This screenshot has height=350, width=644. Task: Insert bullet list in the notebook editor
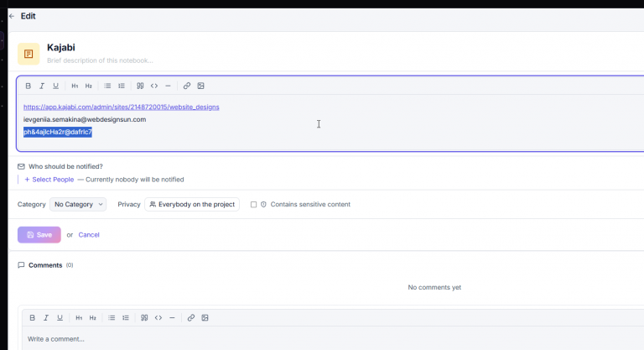(x=107, y=86)
